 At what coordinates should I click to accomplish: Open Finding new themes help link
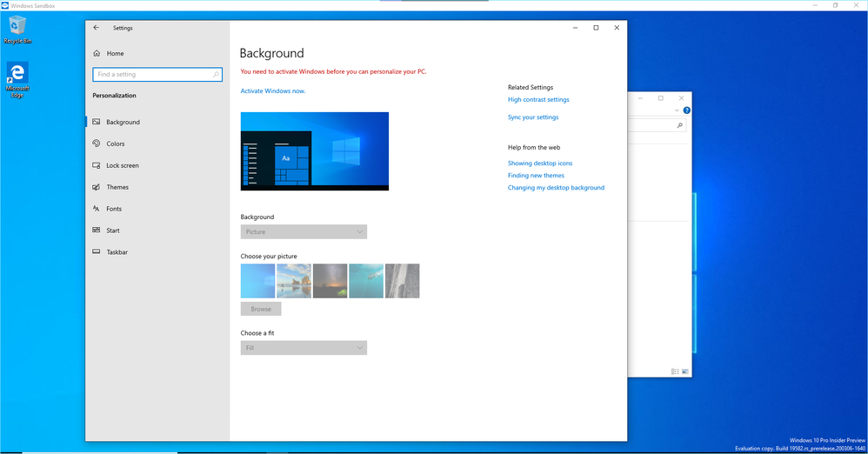point(536,176)
